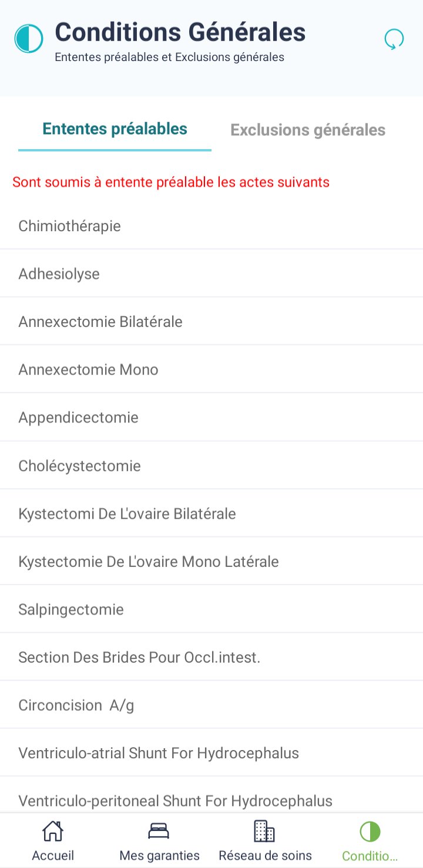Select the Salpingectomie entry

pos(211,610)
